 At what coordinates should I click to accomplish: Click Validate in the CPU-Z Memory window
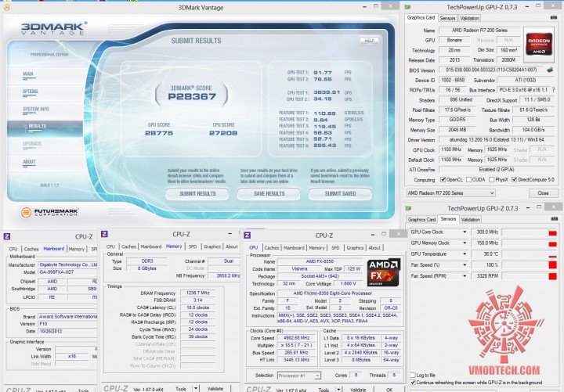(215, 389)
